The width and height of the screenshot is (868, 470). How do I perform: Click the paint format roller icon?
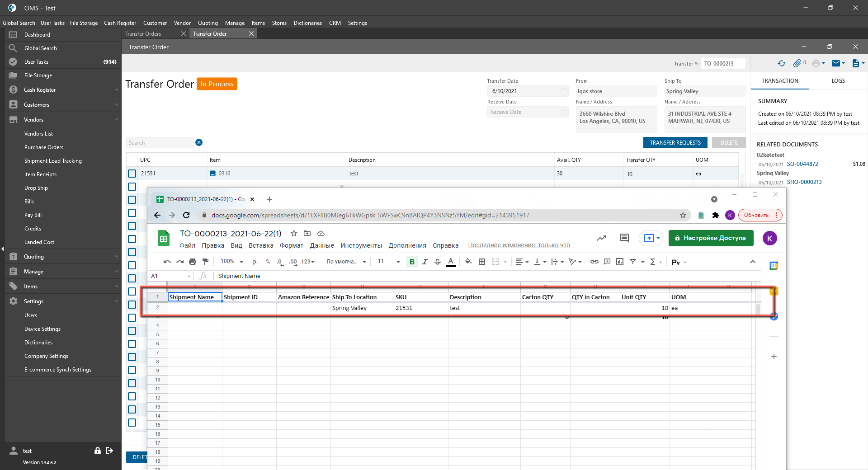205,262
